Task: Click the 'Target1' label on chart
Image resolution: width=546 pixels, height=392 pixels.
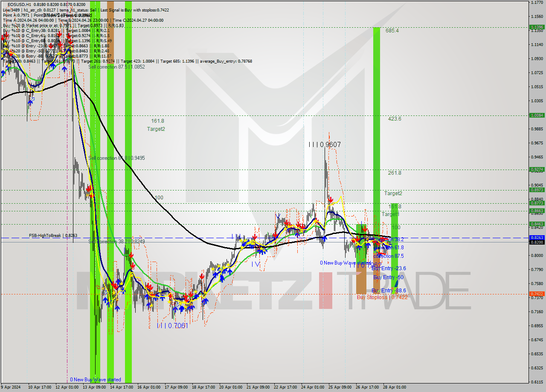Action: pyautogui.click(x=390, y=214)
